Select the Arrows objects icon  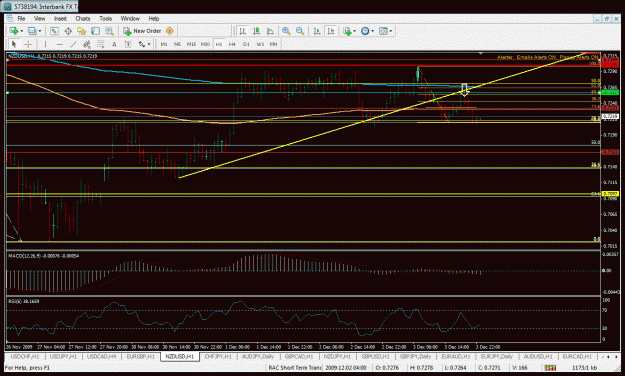142,44
